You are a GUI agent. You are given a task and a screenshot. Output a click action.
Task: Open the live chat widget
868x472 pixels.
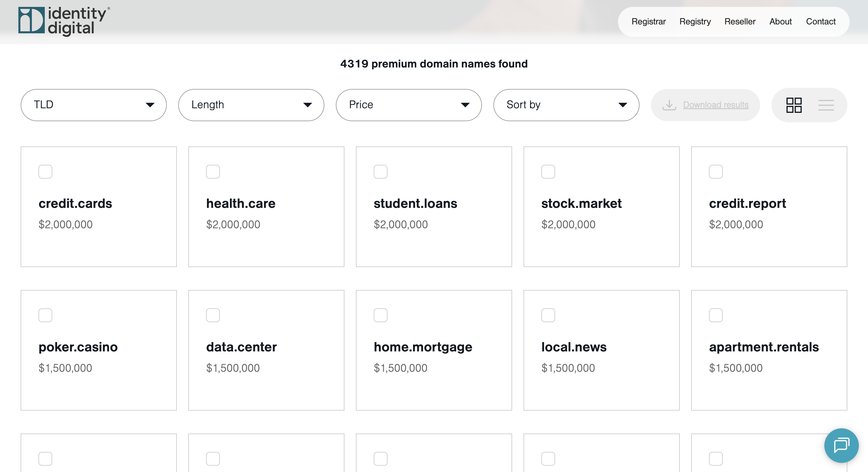pyautogui.click(x=841, y=445)
